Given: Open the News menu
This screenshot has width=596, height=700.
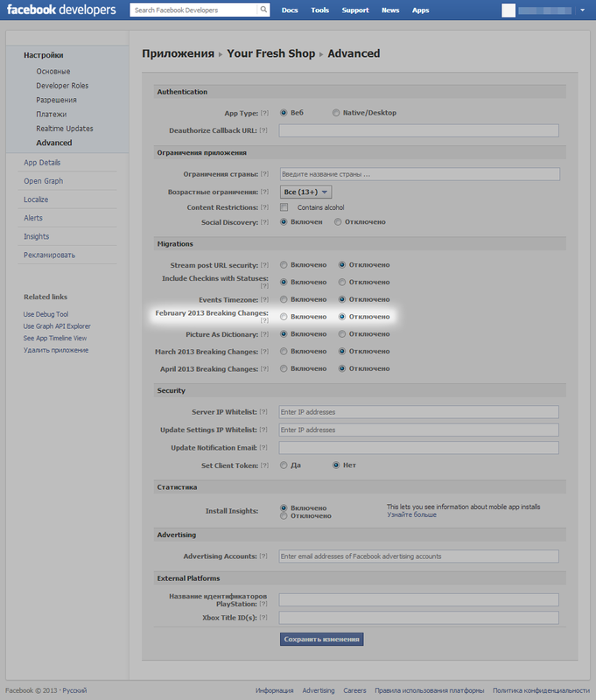Looking at the screenshot, I should [390, 10].
